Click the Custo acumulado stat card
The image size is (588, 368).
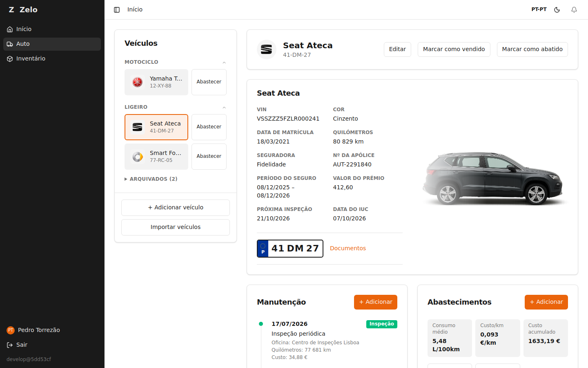[x=546, y=338]
